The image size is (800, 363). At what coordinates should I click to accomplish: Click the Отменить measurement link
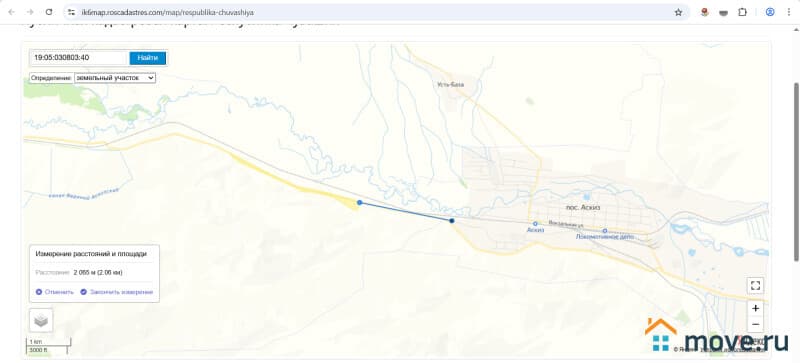(55, 292)
